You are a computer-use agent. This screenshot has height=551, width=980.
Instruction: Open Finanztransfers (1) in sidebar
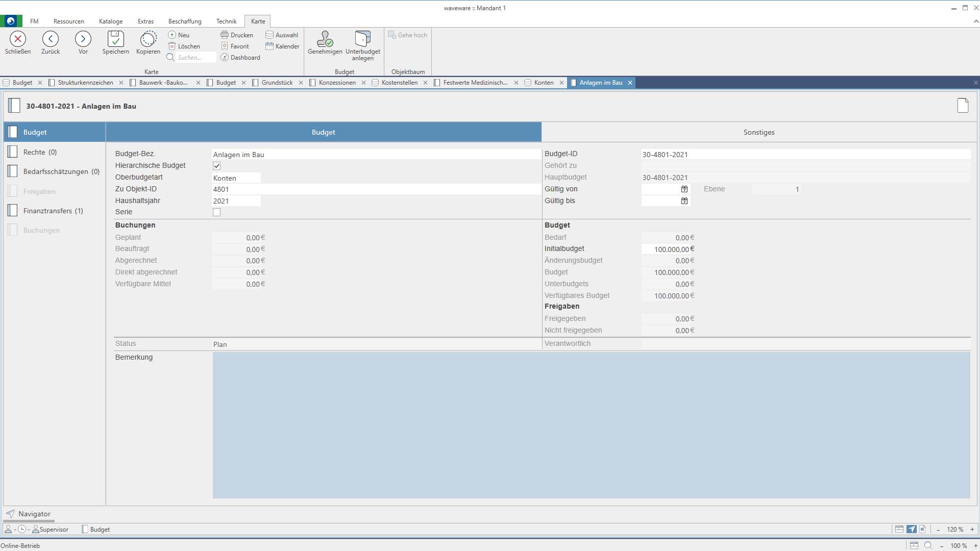53,211
